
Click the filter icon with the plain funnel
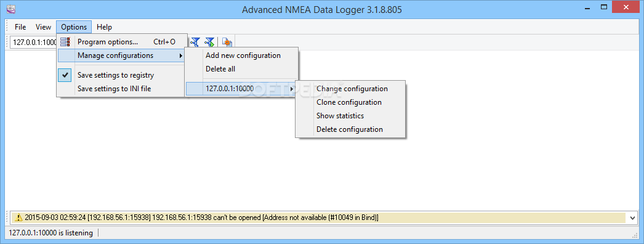click(196, 42)
